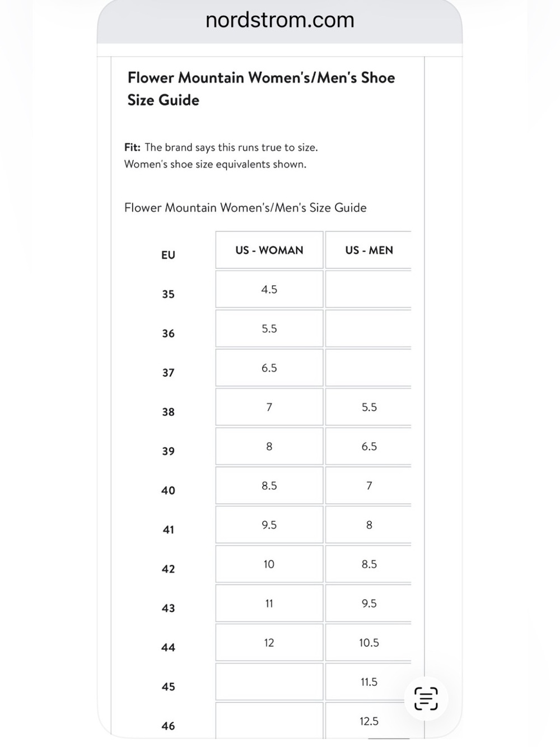Click the women's 6.5 size cell

pos(269,368)
